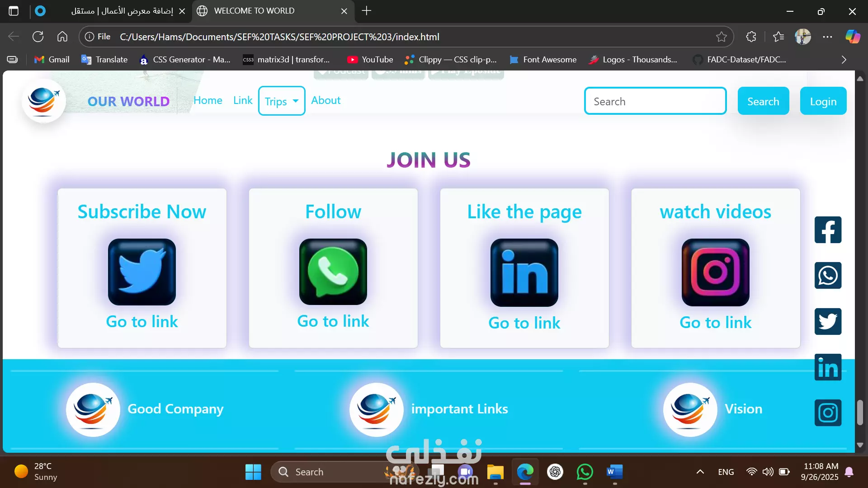
Task: Expand the bookmarks bar overflow chevron
Action: 844,60
